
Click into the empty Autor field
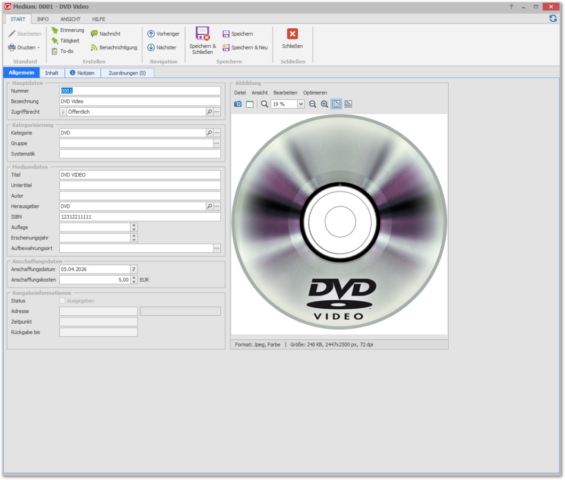click(140, 196)
